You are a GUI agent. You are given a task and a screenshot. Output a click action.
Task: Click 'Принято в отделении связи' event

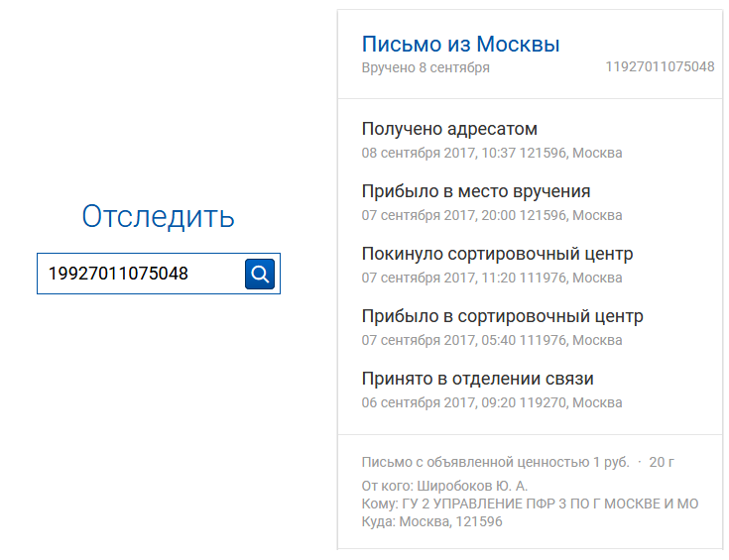477,379
